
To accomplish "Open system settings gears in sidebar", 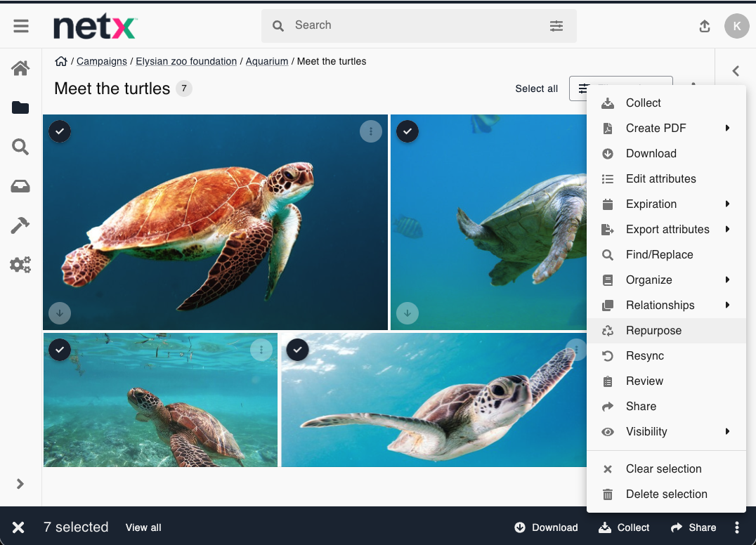I will pos(20,265).
